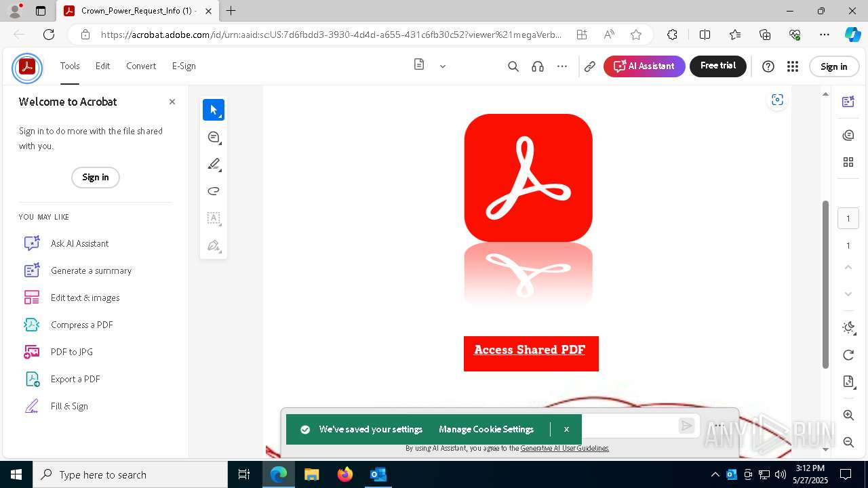Zoom out of the document

coord(848,443)
